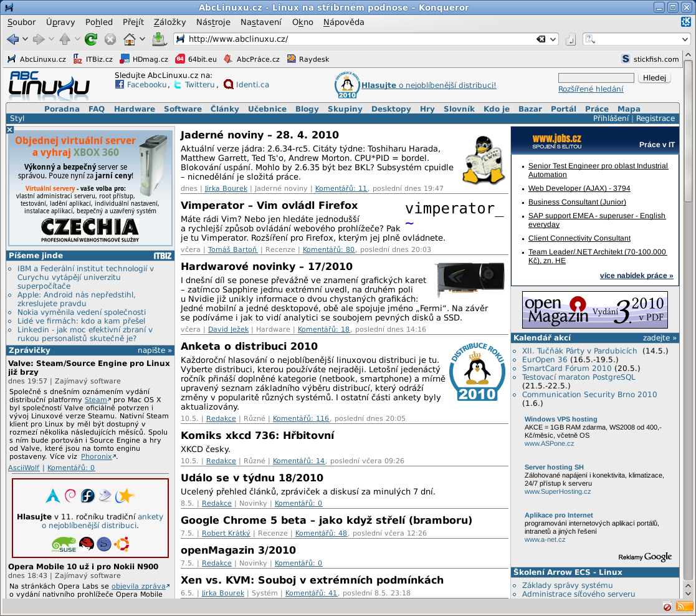Open the stickfish.com bookmark
The image size is (696, 616).
(x=650, y=59)
